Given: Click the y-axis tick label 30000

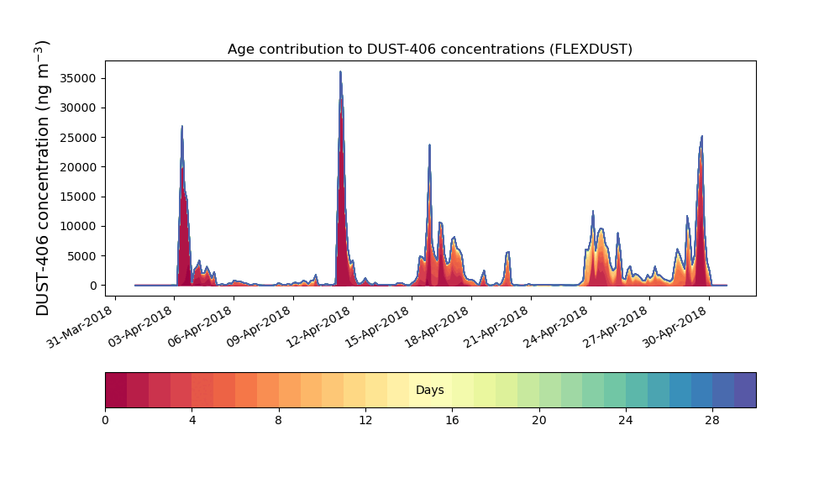Looking at the screenshot, I should [78, 108].
